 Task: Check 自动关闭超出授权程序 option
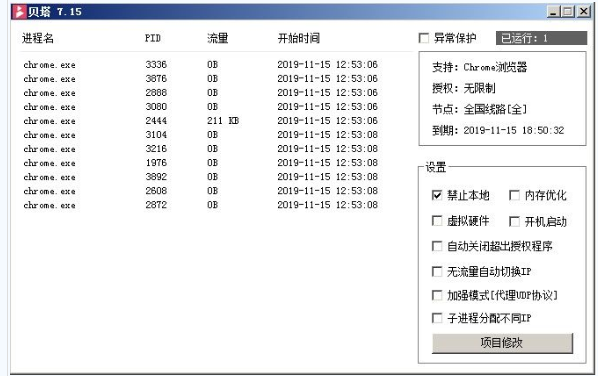coord(437,246)
